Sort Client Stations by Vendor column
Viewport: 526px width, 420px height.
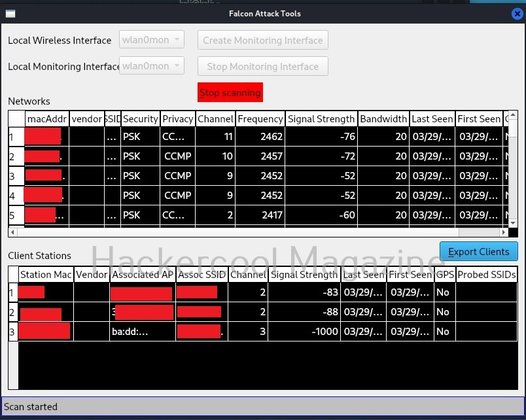click(92, 275)
